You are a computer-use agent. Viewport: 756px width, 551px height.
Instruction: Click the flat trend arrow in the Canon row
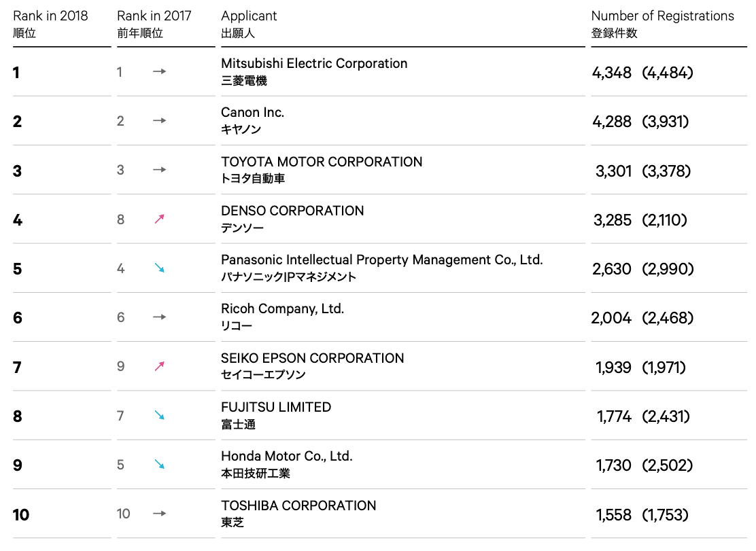(x=160, y=120)
